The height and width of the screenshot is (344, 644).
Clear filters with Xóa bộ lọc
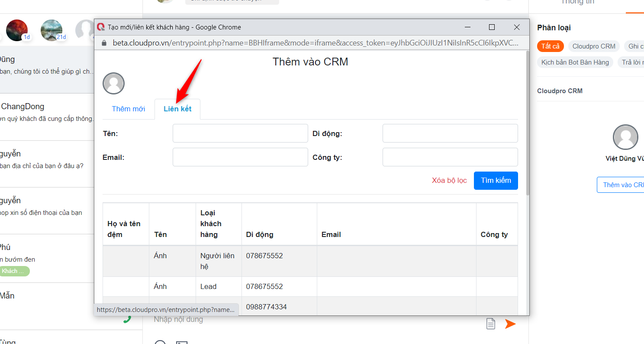click(449, 181)
